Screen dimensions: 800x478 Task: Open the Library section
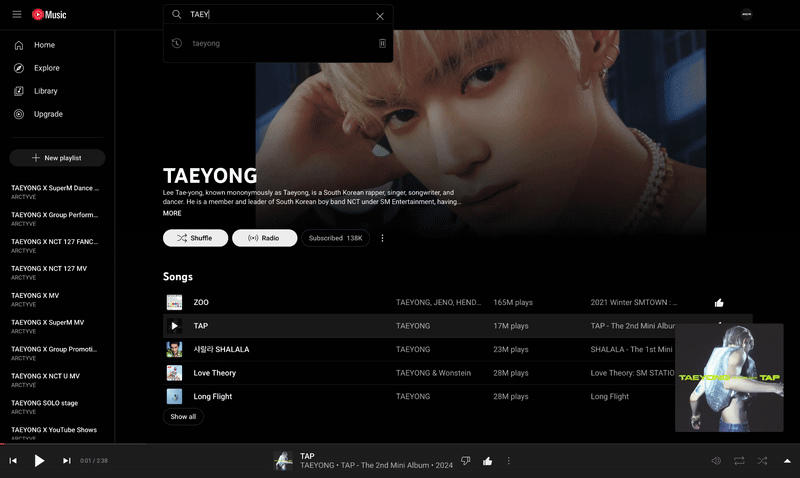45,91
